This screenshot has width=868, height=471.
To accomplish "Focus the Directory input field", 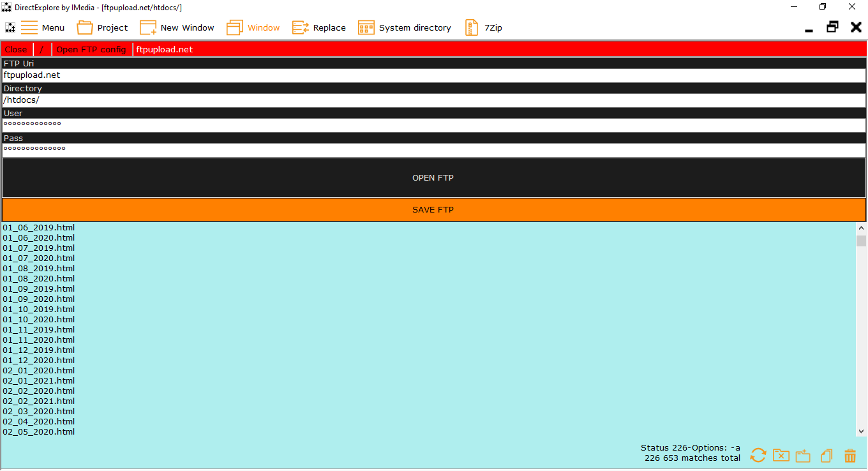I will [433, 100].
